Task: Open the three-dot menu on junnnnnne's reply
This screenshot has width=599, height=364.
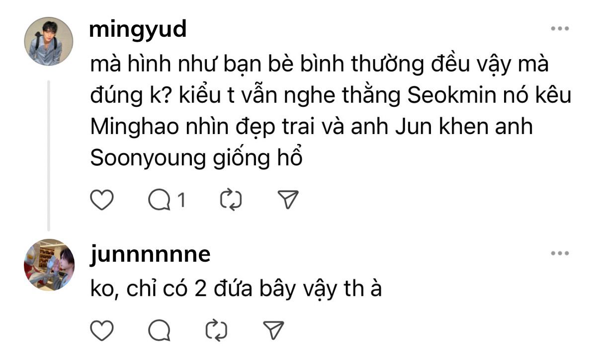Action: (x=560, y=253)
